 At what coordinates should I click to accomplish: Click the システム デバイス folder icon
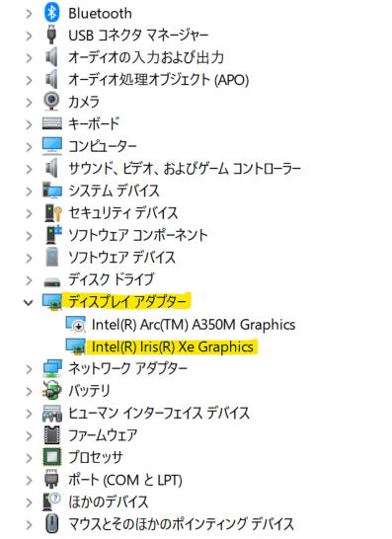coord(52,191)
